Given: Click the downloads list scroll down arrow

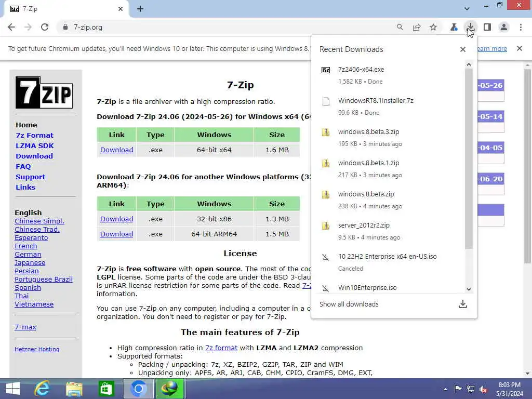Looking at the screenshot, I should tap(469, 289).
